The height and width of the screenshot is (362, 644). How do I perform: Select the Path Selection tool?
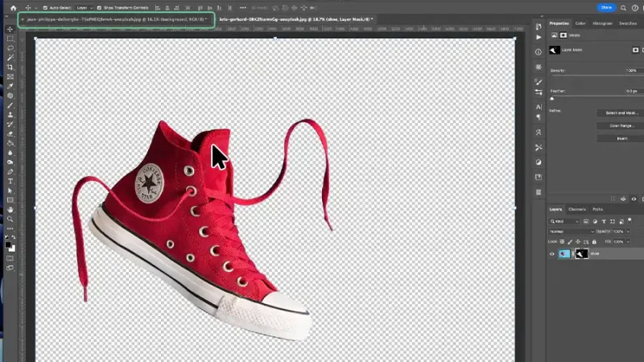click(x=10, y=191)
